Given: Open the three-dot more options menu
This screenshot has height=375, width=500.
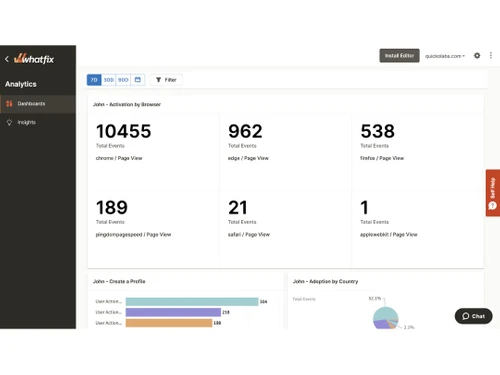Looking at the screenshot, I should 491,55.
